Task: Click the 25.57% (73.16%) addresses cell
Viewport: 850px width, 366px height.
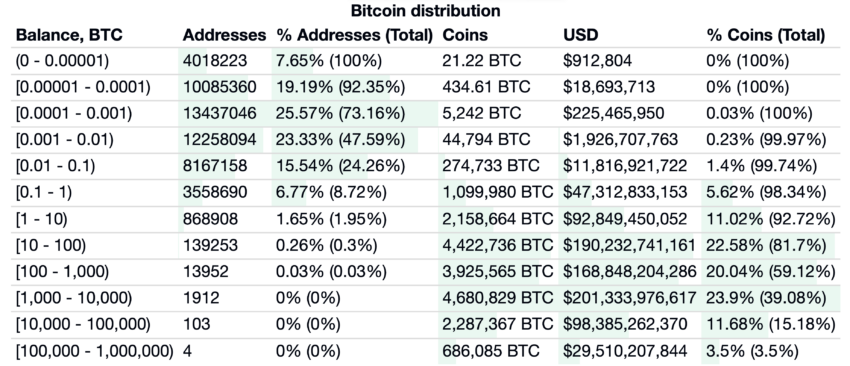Action: pos(340,113)
